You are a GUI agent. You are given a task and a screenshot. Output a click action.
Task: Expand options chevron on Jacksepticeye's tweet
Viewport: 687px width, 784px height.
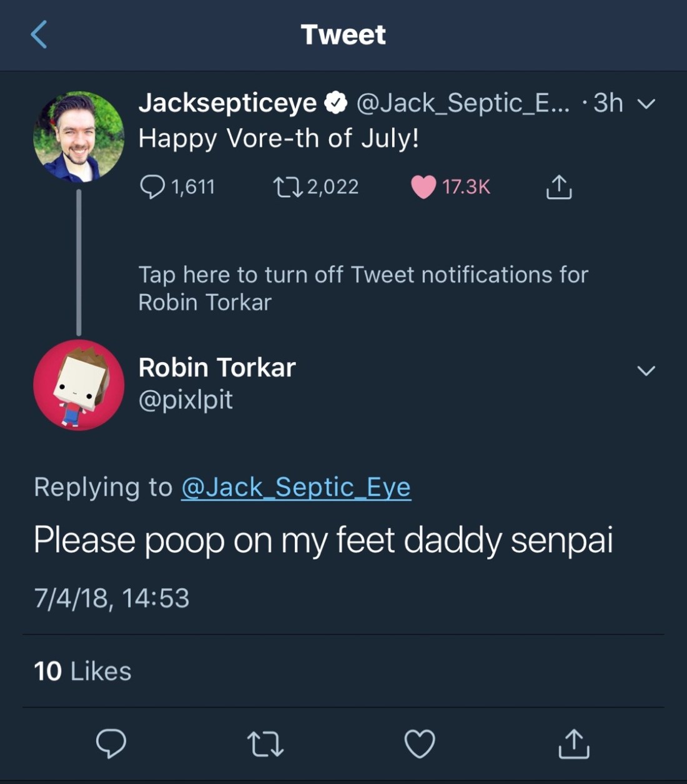(x=646, y=104)
